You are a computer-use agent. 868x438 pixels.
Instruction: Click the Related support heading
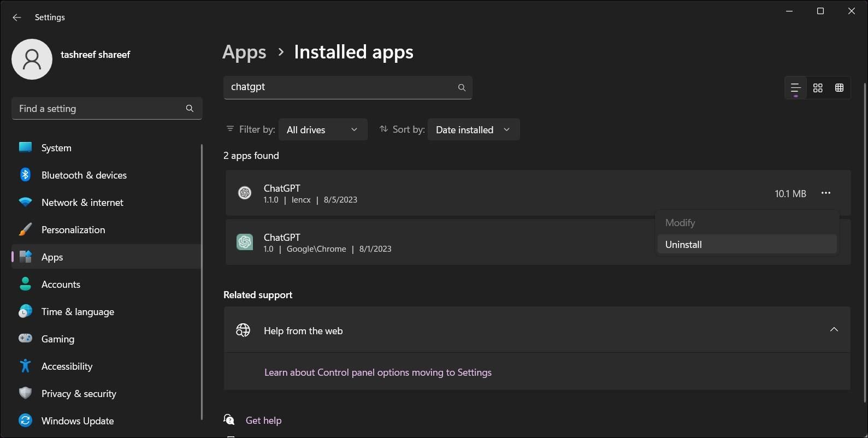pos(258,294)
